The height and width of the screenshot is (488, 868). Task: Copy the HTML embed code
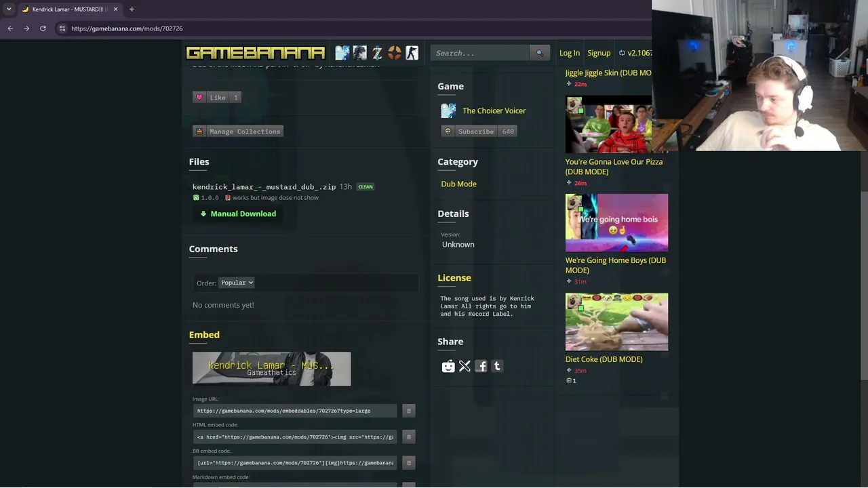coord(408,437)
